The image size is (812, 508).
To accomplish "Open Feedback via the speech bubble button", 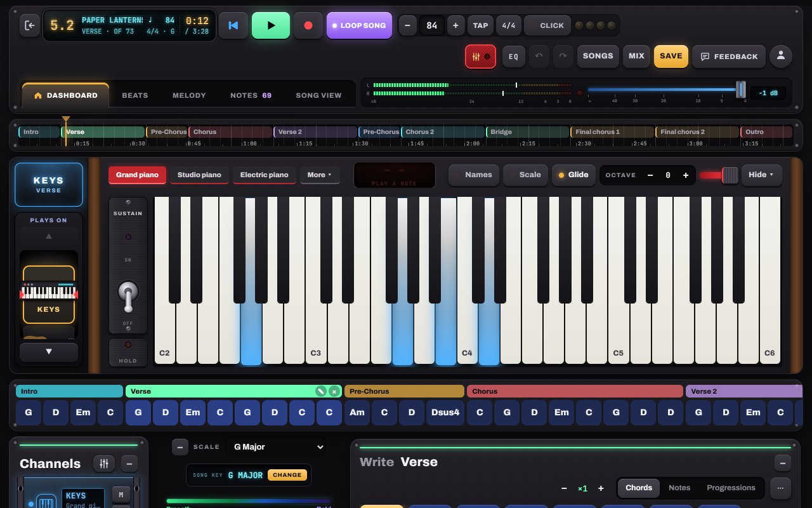I will pos(729,57).
